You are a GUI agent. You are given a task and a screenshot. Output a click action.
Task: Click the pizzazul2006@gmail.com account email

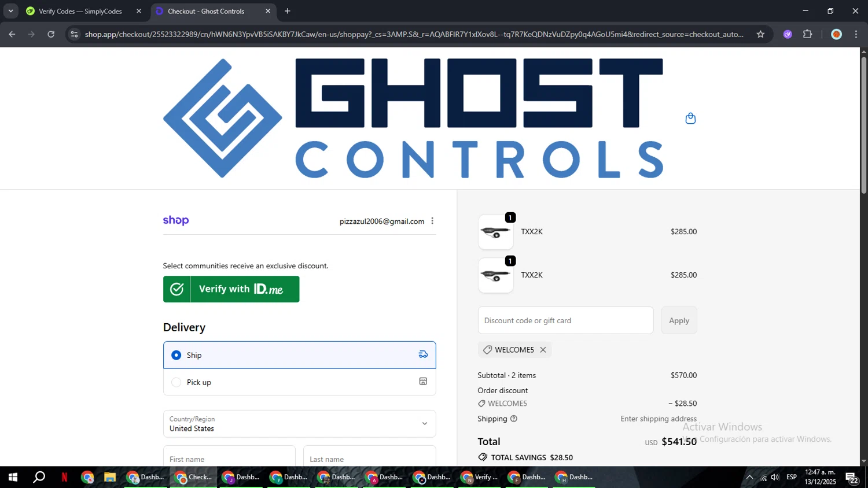(381, 221)
